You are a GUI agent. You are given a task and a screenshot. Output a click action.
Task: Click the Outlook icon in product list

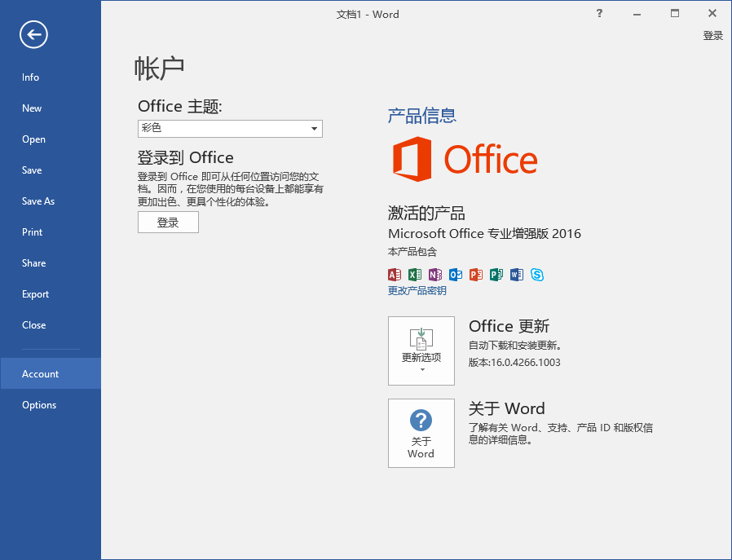click(x=456, y=275)
